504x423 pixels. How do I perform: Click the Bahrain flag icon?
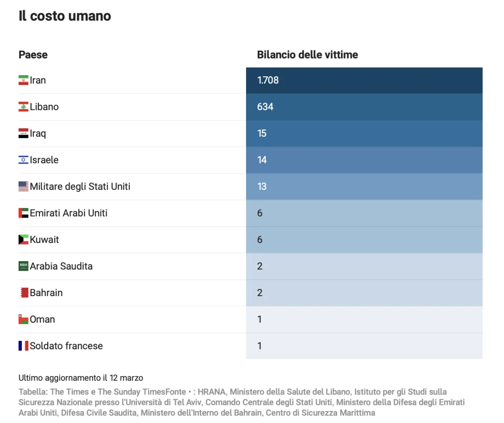(24, 293)
